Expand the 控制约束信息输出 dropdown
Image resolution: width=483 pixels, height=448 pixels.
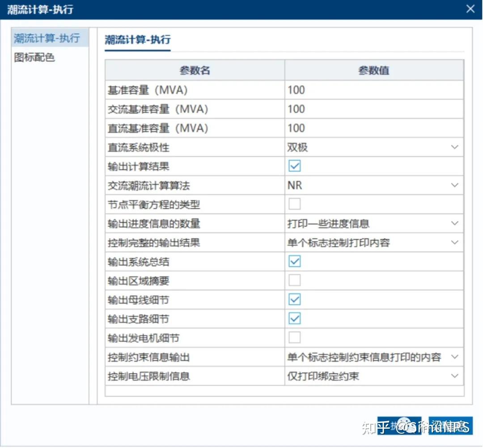(x=454, y=357)
